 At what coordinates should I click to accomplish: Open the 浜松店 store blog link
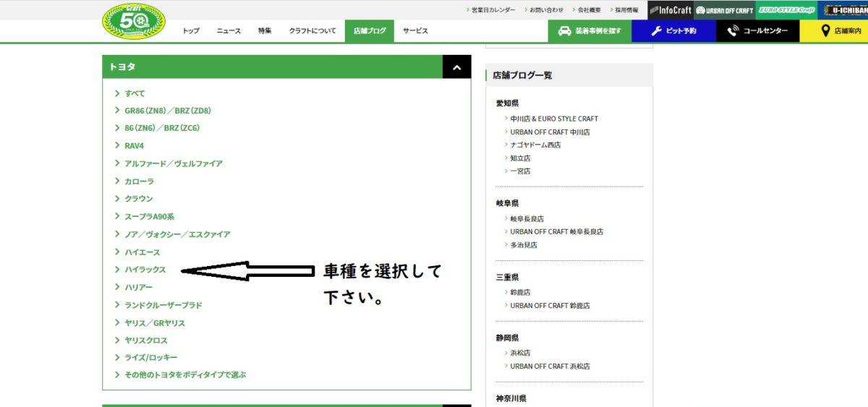(x=520, y=354)
